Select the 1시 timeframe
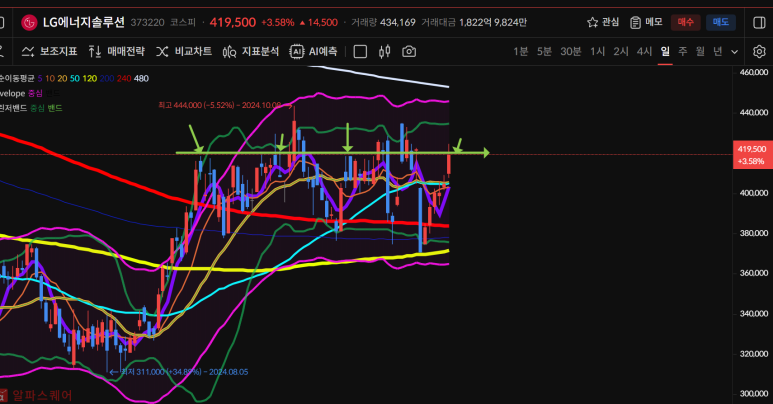 click(597, 51)
